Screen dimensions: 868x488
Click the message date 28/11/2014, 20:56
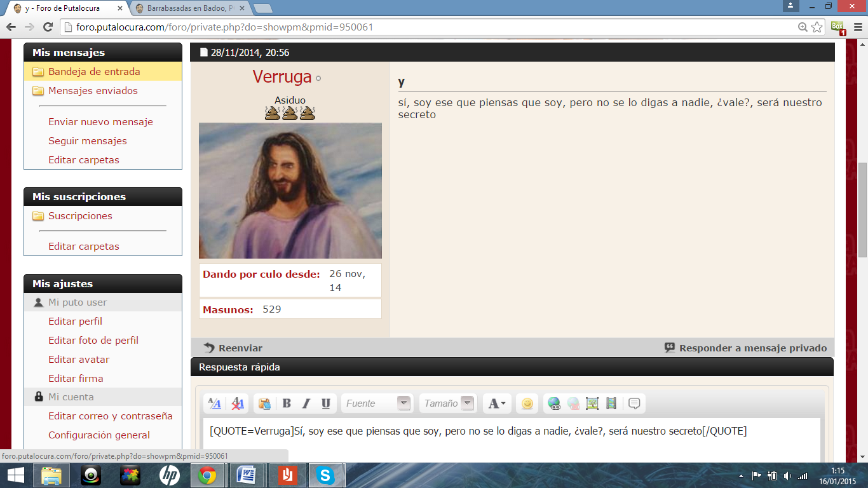click(x=250, y=53)
